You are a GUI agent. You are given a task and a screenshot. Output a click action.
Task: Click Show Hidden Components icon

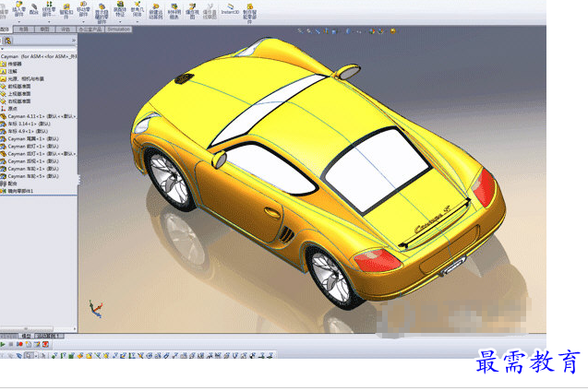click(x=102, y=13)
